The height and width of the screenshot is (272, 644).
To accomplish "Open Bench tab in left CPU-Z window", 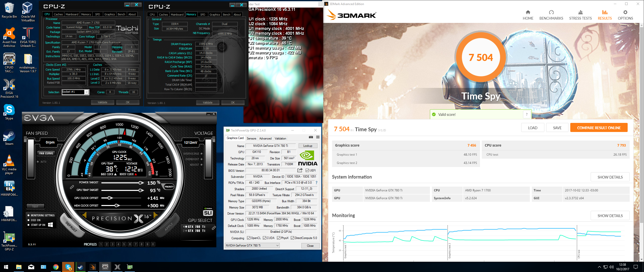I will [121, 14].
